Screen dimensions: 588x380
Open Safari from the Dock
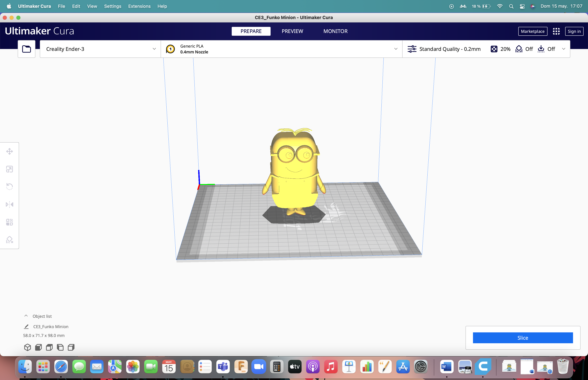61,366
